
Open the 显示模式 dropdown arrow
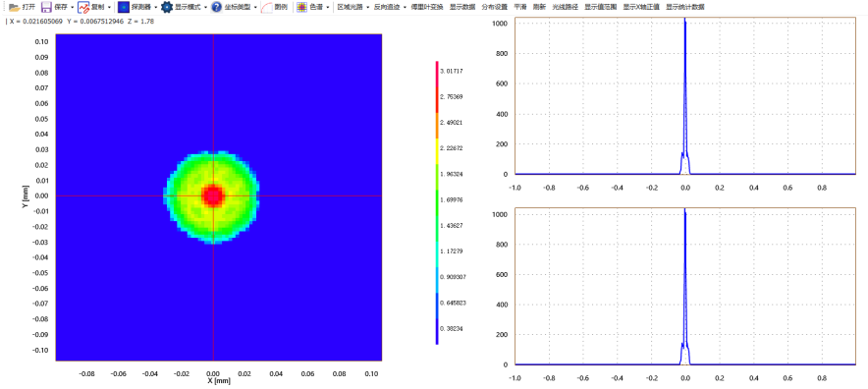click(x=205, y=8)
